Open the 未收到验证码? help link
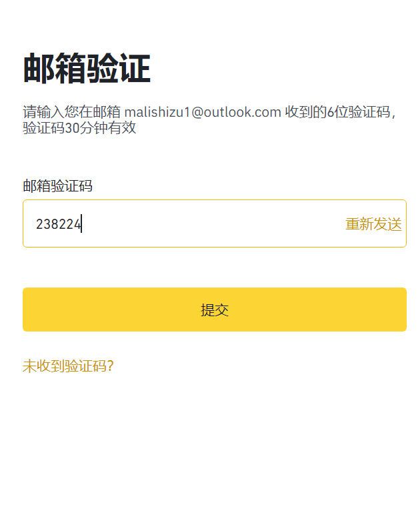 tap(68, 366)
